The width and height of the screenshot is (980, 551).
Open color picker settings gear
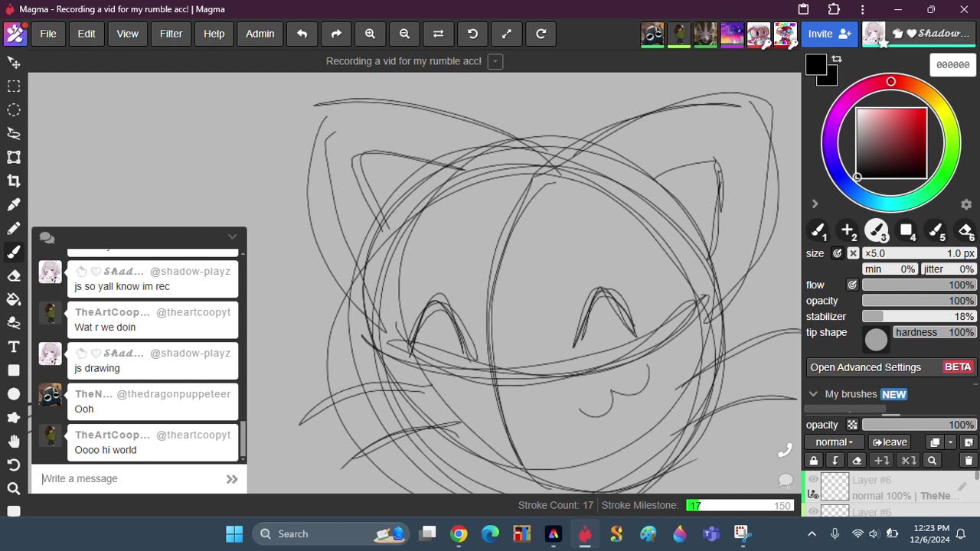tap(966, 204)
